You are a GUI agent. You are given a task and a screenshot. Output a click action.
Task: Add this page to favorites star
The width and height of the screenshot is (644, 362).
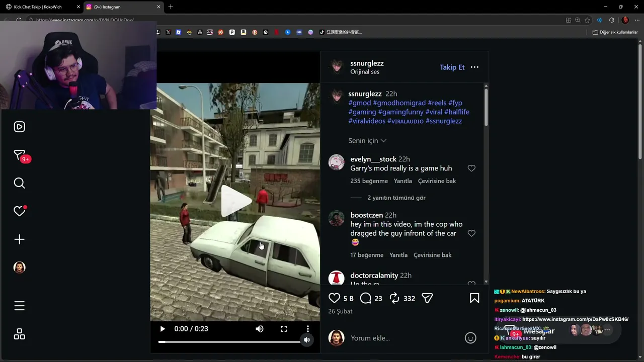587,20
